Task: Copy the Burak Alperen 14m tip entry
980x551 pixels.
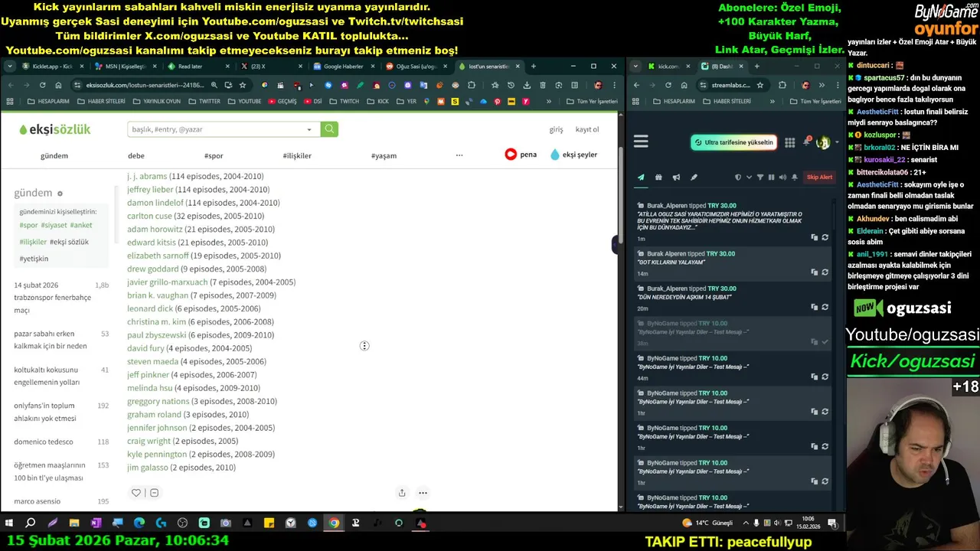Action: pyautogui.click(x=815, y=272)
